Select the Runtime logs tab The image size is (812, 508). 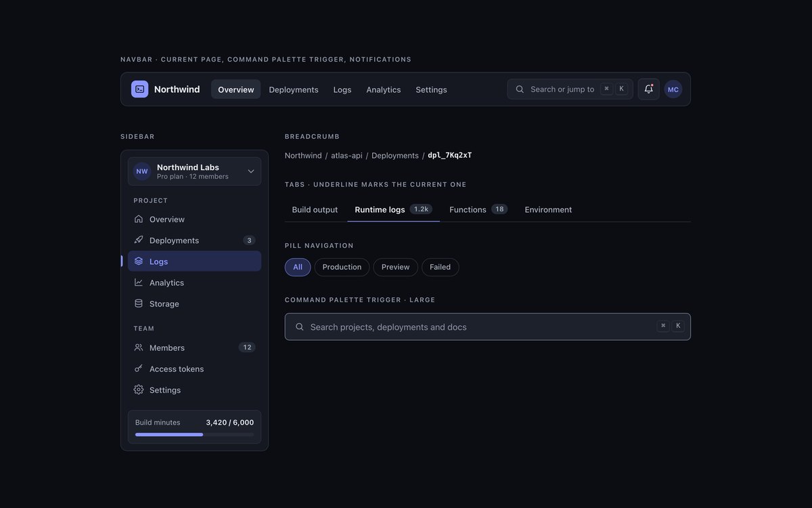(394, 210)
